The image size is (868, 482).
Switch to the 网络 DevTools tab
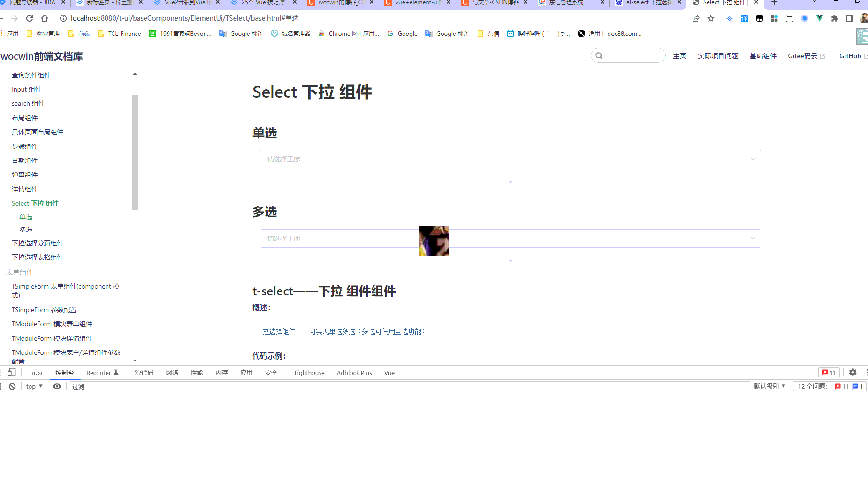[x=172, y=373]
